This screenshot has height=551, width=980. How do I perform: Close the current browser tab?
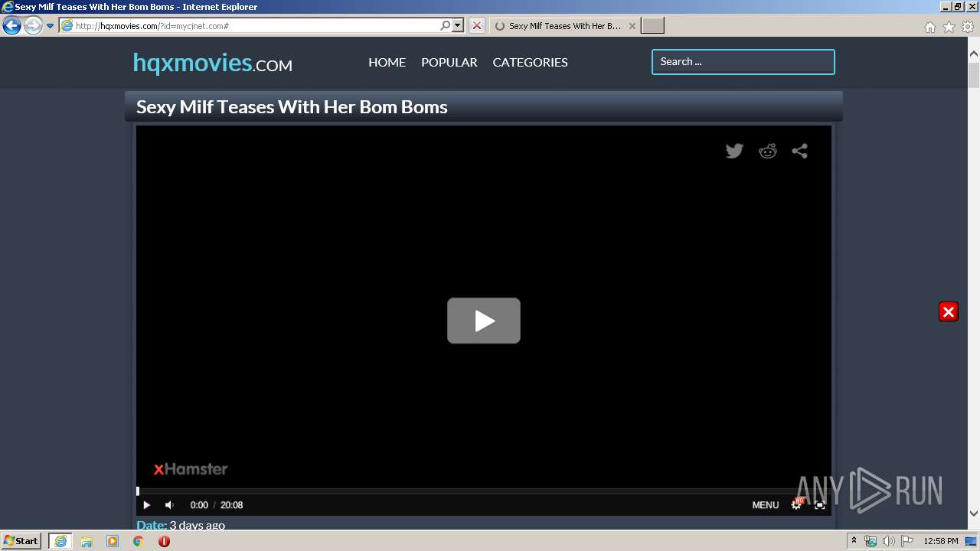(x=632, y=26)
